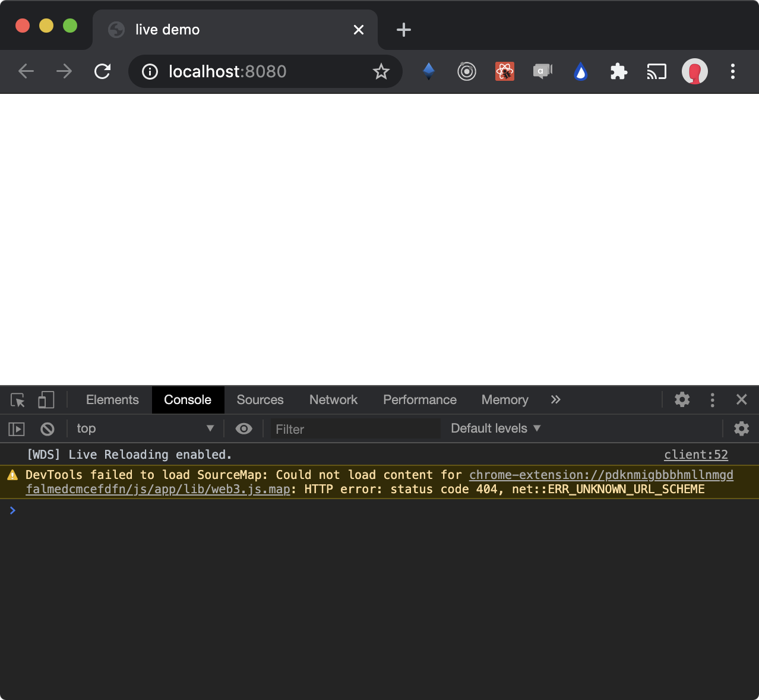
Task: Open the blue water drop extension
Action: click(x=581, y=72)
